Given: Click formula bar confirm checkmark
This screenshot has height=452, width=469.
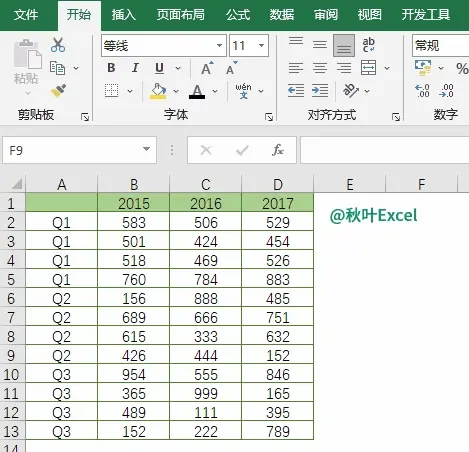Looking at the screenshot, I should [242, 150].
